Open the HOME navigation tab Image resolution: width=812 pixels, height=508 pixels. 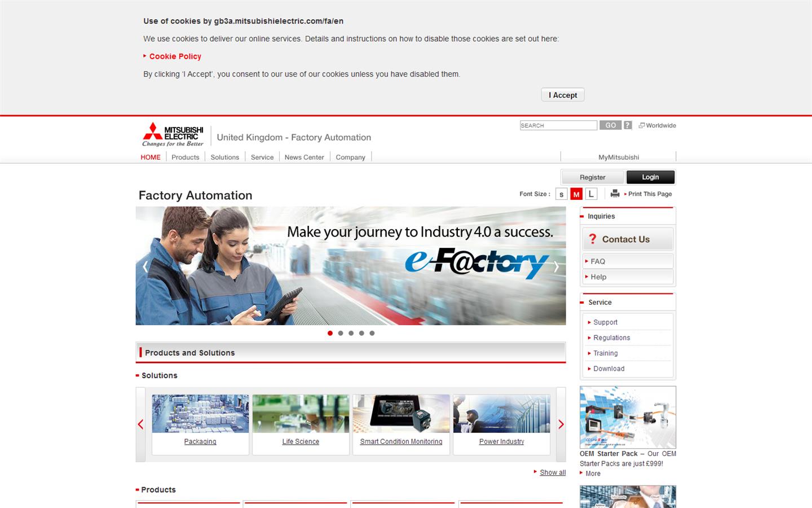151,157
